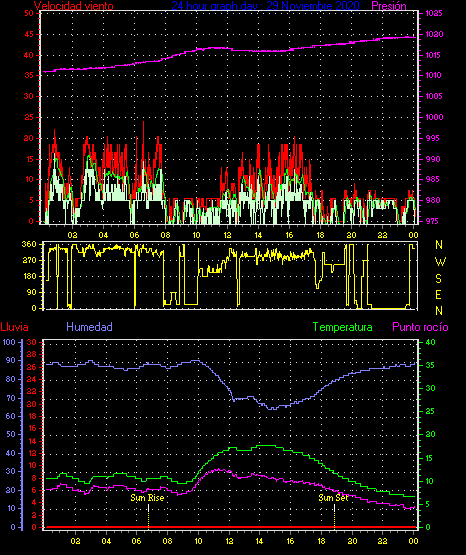This screenshot has height=555, width=466.
Task: Click pressure axis value 995
Action: (433, 138)
